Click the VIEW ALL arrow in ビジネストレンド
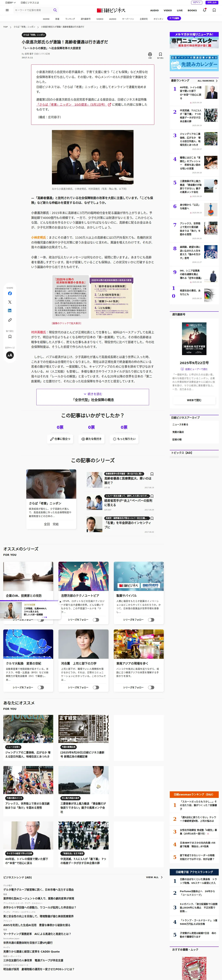The image size is (222, 980). click(x=162, y=877)
